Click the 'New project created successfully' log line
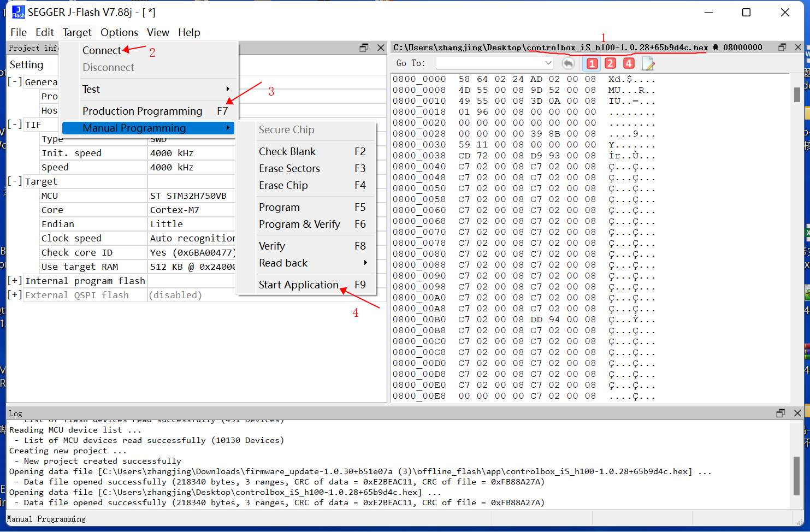 98,461
